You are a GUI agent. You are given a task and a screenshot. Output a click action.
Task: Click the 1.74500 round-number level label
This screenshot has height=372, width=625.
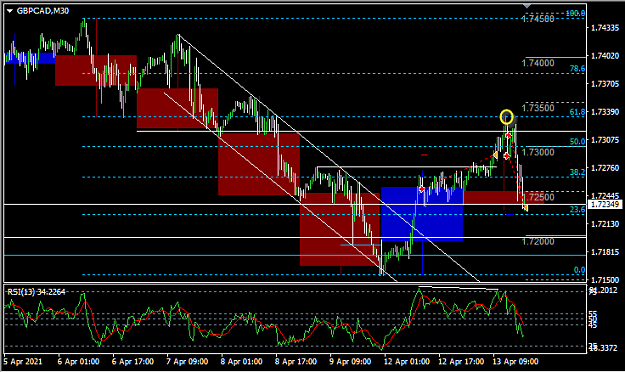tap(538, 19)
